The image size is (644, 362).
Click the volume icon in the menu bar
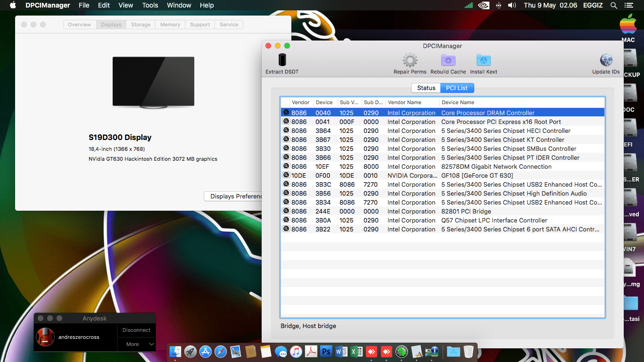pos(512,5)
